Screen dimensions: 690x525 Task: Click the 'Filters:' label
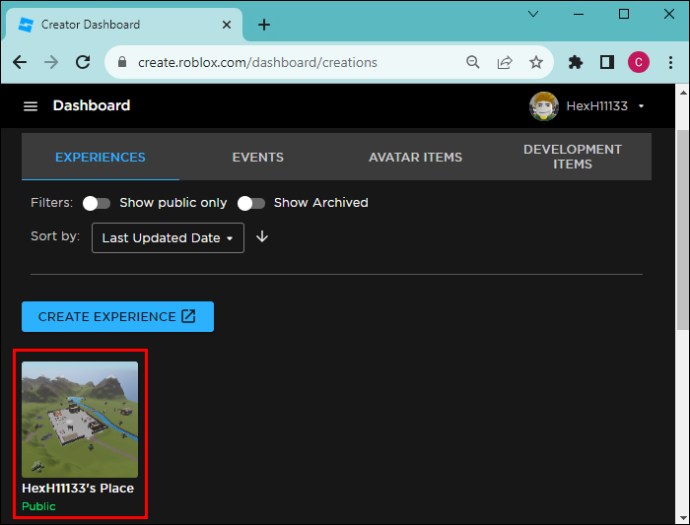[x=51, y=202]
